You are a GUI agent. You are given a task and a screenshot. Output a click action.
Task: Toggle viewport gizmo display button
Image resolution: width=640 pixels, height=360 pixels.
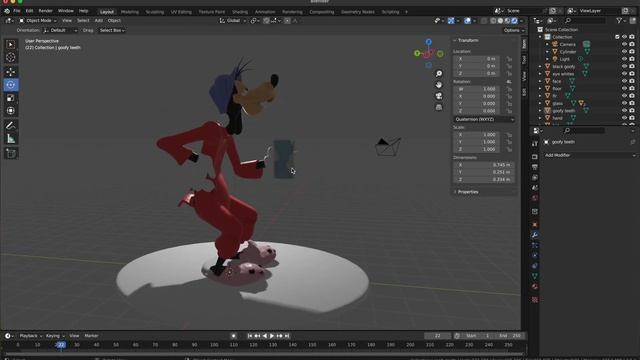point(451,20)
